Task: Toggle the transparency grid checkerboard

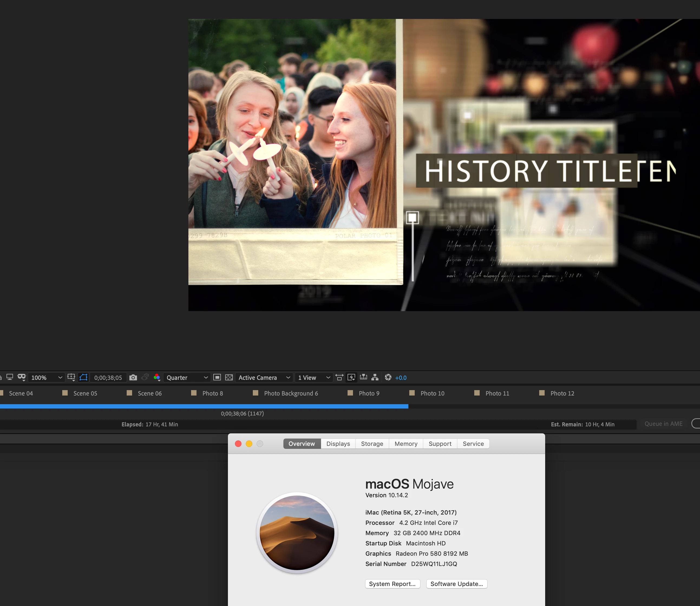Action: pyautogui.click(x=229, y=377)
